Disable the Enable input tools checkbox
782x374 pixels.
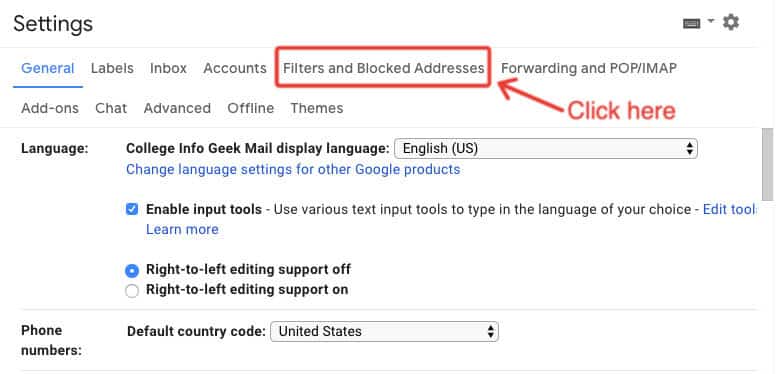[x=132, y=209]
